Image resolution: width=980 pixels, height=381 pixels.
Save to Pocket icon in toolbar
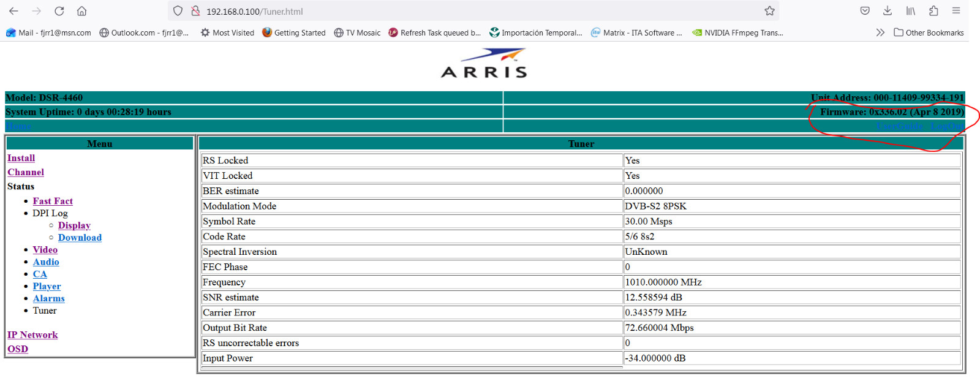click(x=865, y=11)
